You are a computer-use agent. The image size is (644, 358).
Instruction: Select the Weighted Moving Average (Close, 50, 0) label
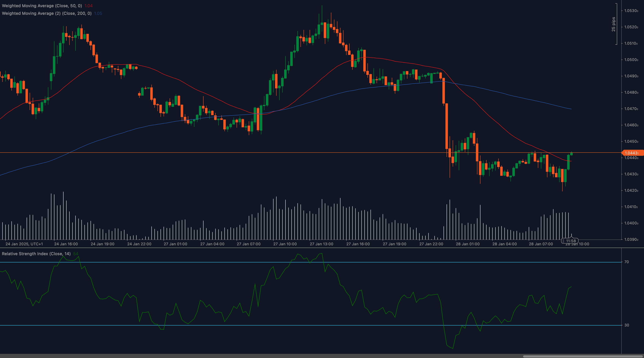42,6
